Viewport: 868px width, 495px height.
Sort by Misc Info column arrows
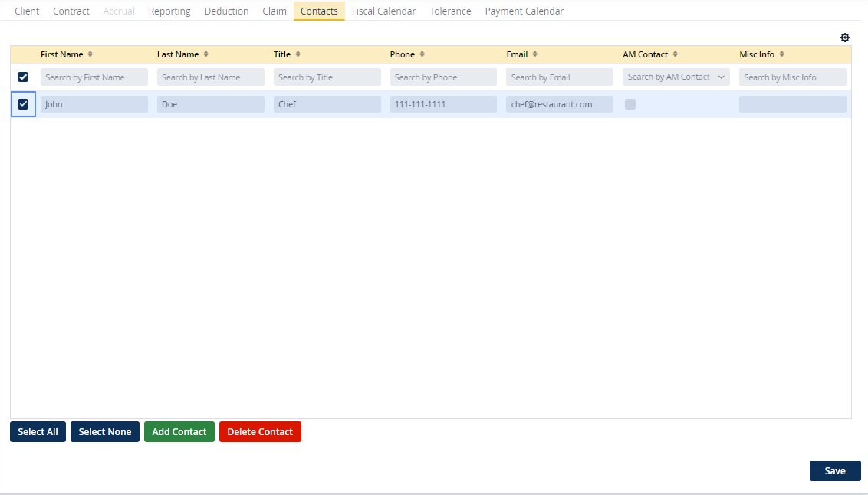(782, 54)
